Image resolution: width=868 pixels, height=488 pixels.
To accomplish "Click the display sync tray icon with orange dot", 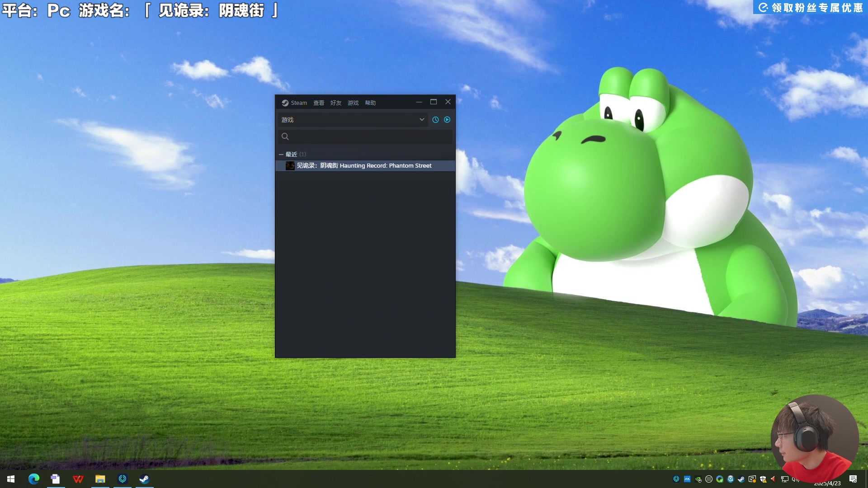I will [x=752, y=479].
